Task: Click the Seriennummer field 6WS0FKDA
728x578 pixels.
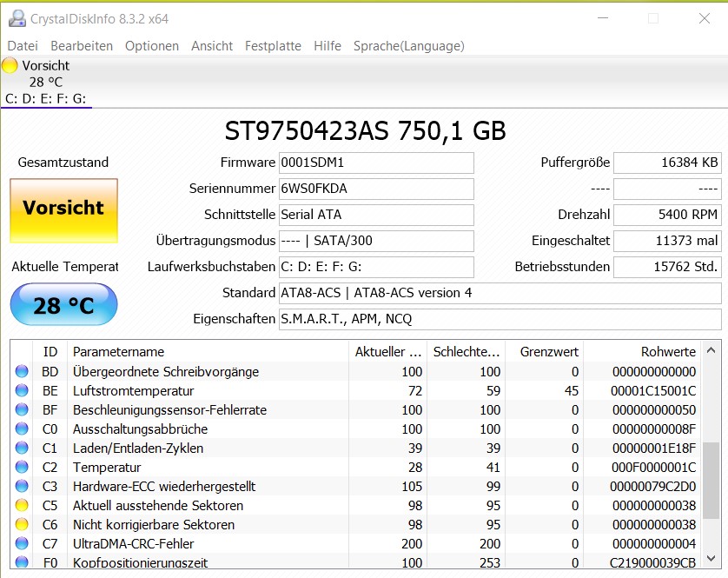Action: [x=376, y=189]
